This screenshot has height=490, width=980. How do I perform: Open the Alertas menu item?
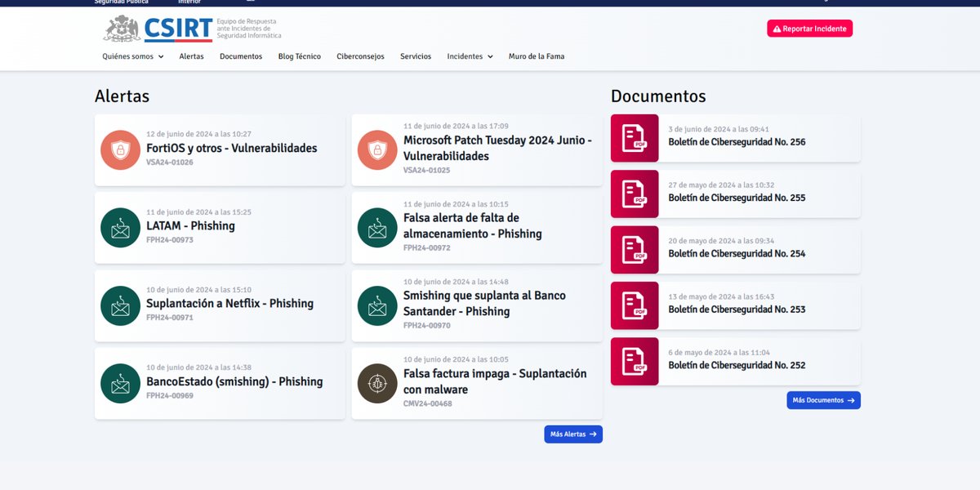pos(191,56)
